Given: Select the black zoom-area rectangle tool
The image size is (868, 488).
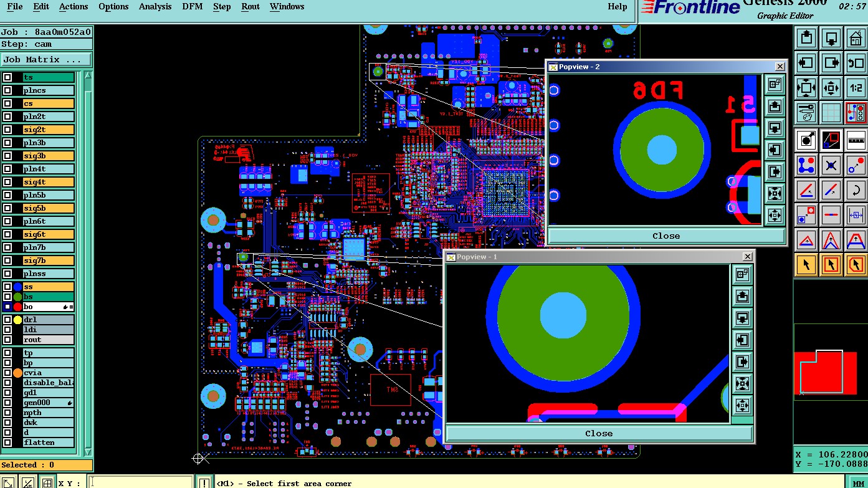Looking at the screenshot, I should (831, 140).
